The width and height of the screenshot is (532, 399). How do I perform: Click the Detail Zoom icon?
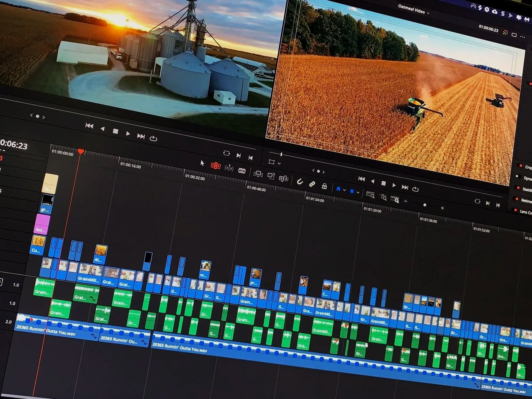383,197
